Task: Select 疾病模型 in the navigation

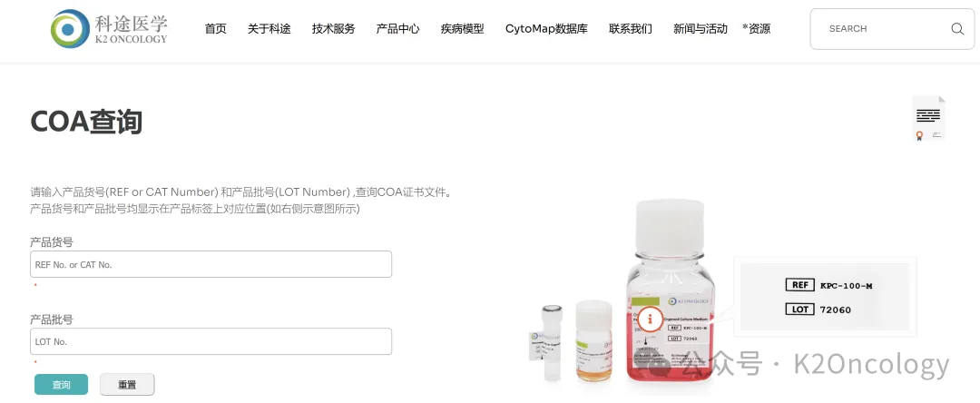Action: tap(463, 29)
